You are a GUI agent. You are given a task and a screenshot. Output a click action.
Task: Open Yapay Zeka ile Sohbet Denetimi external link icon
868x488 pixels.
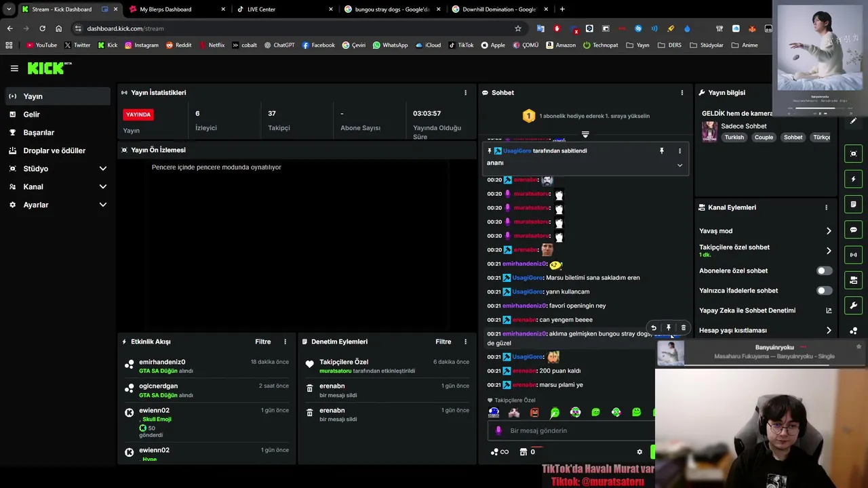829,310
